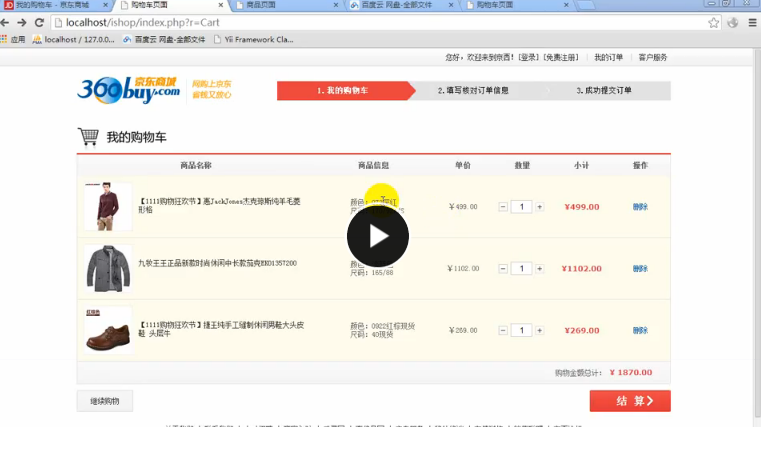This screenshot has height=450, width=761.
Task: Click the total amount ¥ 1870.00
Action: (x=630, y=372)
